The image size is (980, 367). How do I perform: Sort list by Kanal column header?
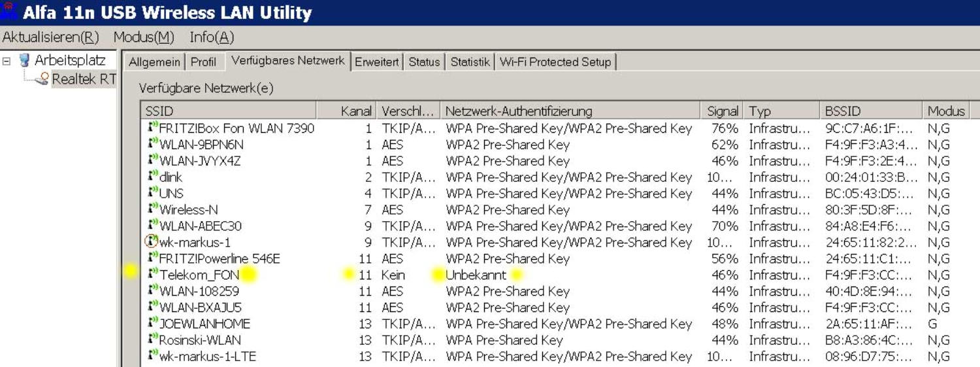click(346, 111)
